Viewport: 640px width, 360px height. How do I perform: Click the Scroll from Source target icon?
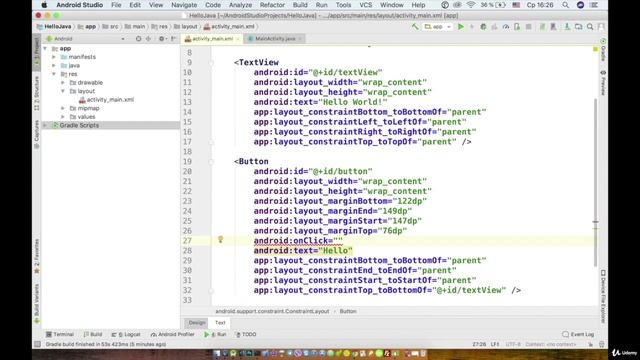coord(138,38)
